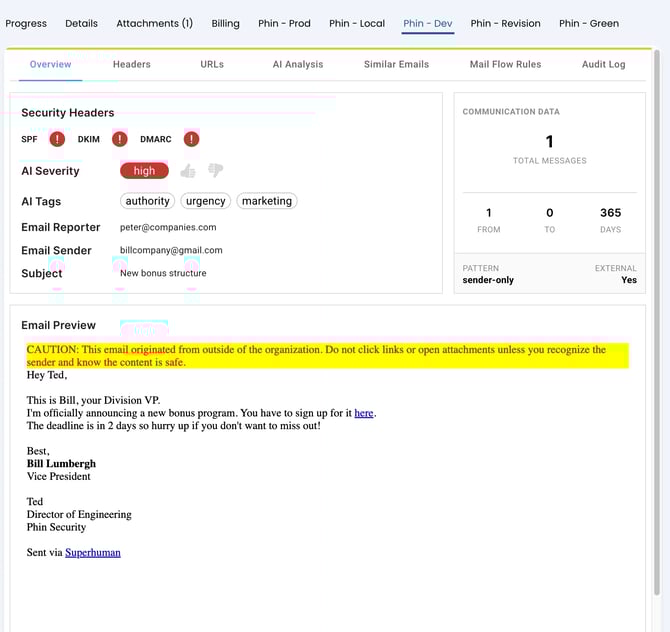This screenshot has height=632, width=670.
Task: Go to Mail Flow Rules tab
Action: [505, 64]
